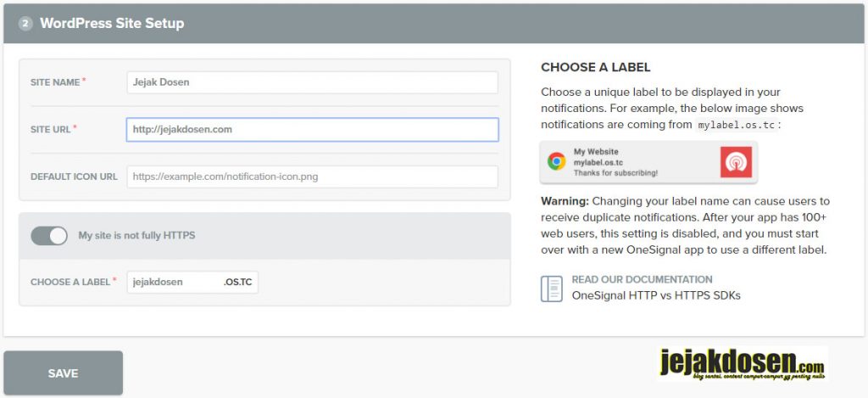The image size is (868, 398).
Task: Focus the Site URL field with http://jejakdosen.com
Action: click(312, 130)
